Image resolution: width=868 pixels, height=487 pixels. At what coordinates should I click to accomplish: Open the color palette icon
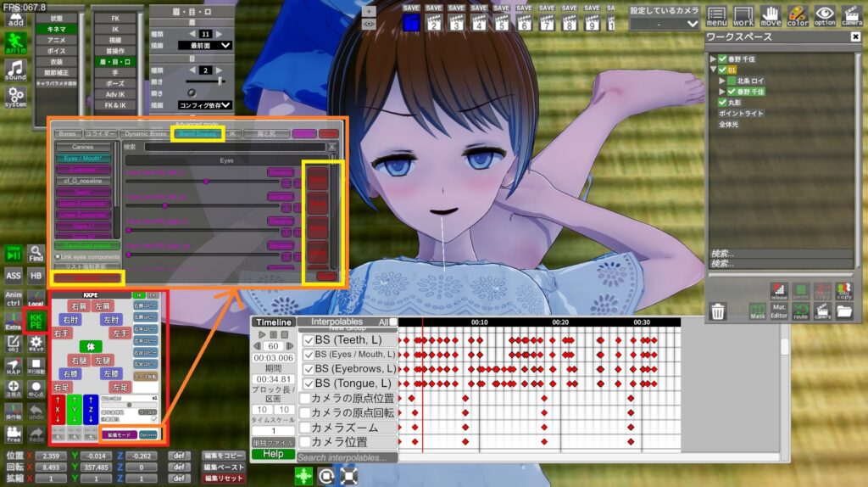(x=798, y=16)
